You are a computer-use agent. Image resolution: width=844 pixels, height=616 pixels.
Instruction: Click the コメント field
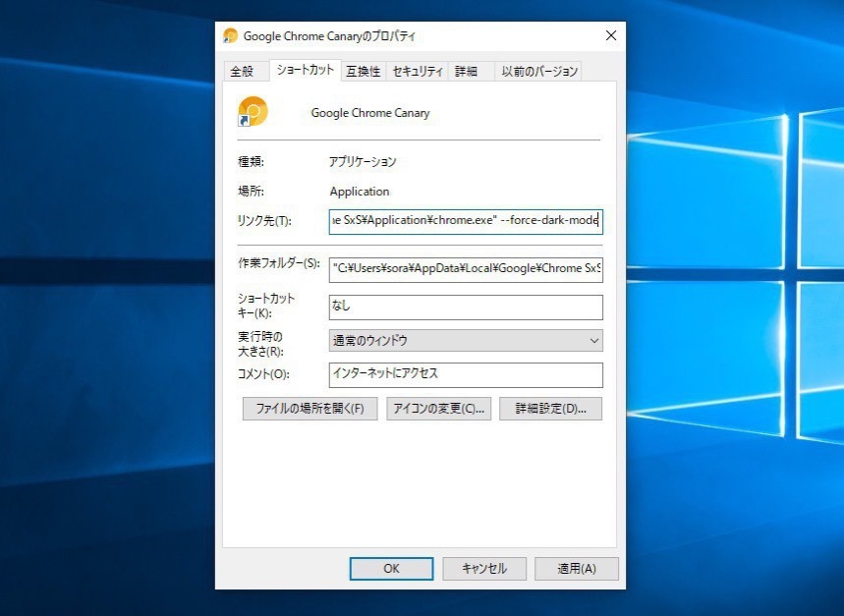click(465, 374)
